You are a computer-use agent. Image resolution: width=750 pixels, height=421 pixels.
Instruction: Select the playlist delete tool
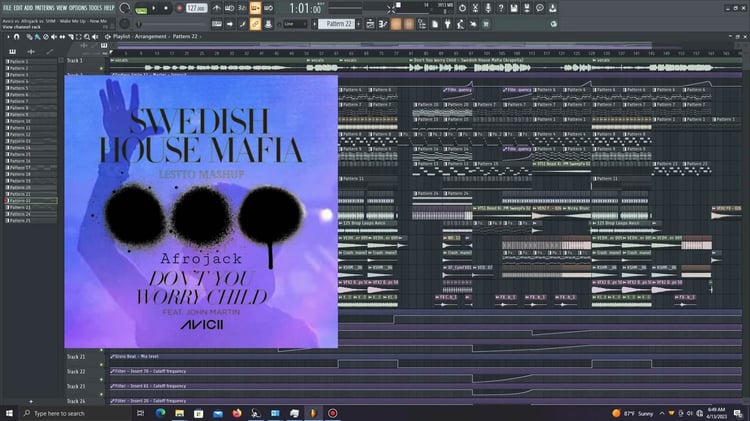point(46,36)
